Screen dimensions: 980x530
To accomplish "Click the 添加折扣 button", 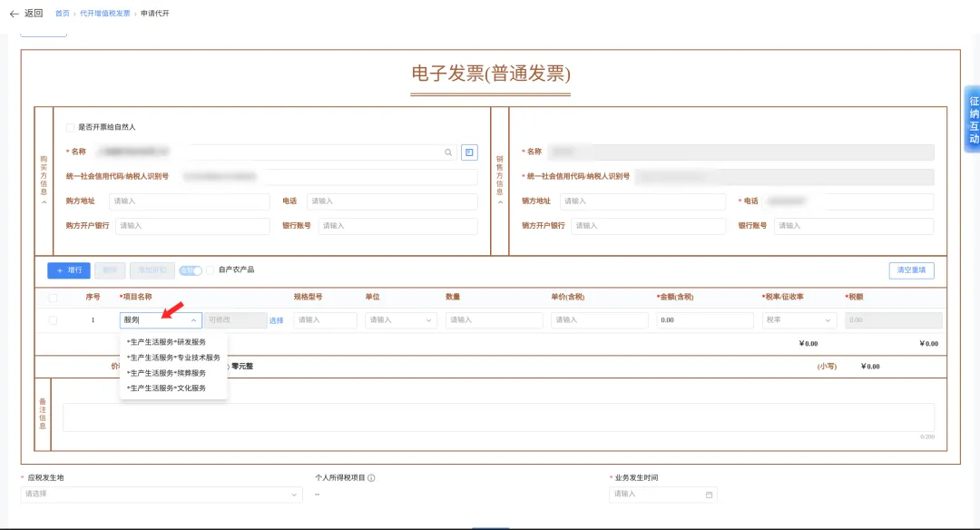I will tap(152, 270).
